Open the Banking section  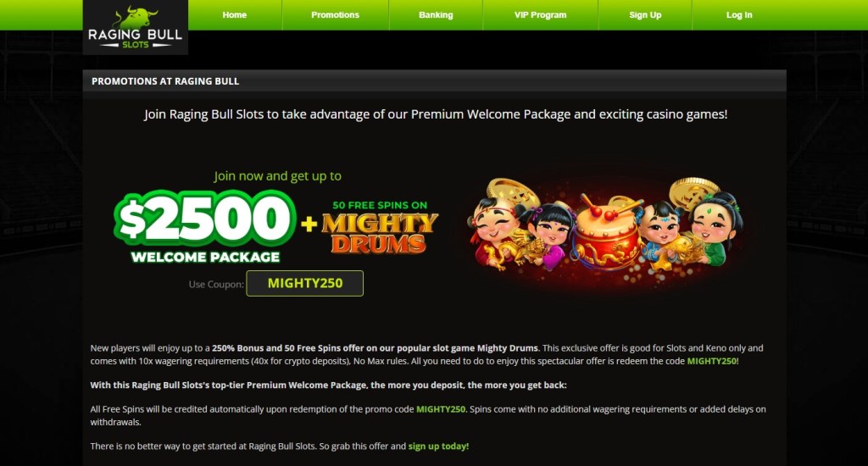[436, 15]
